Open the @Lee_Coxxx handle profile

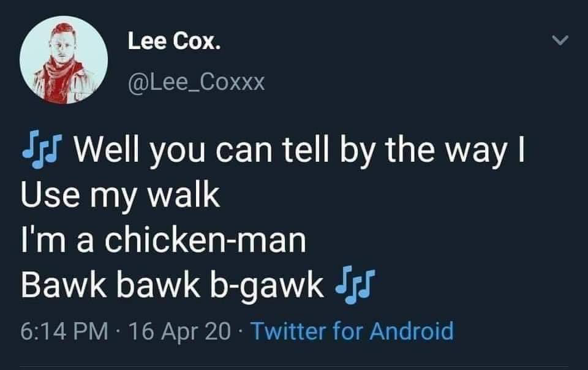(x=197, y=83)
